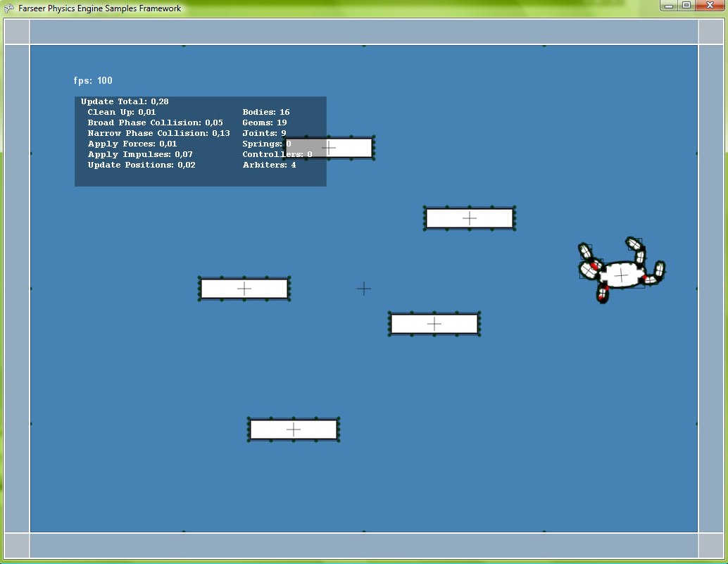The image size is (728, 564).
Task: Grab the ragdoll's large oval torso
Action: 622,275
